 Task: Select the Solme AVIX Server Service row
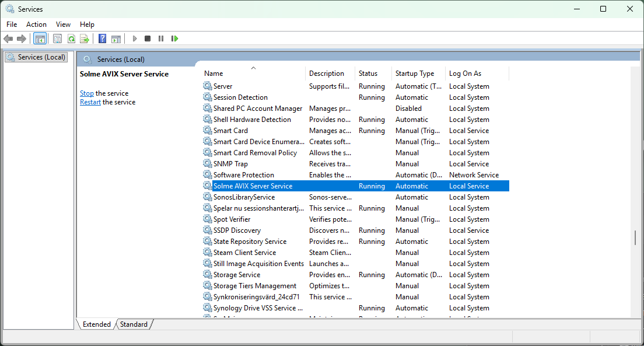[x=356, y=186]
